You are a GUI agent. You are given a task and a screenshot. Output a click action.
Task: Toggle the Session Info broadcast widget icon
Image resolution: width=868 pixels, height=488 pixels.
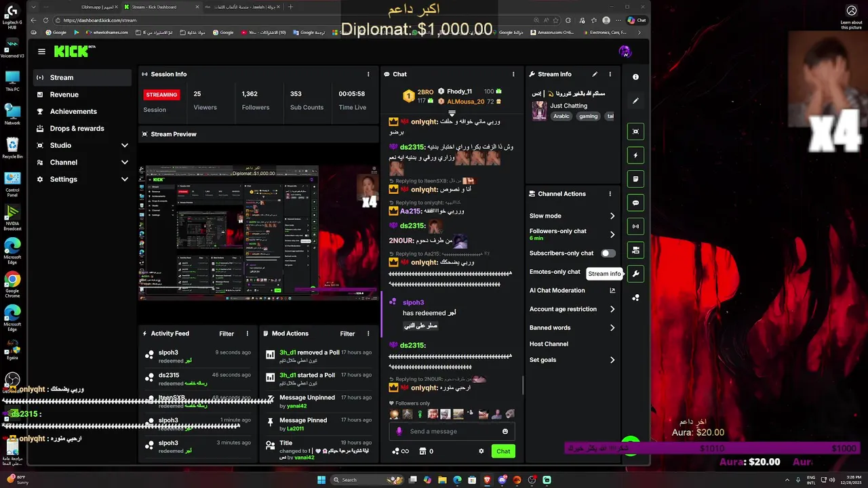coord(635,226)
